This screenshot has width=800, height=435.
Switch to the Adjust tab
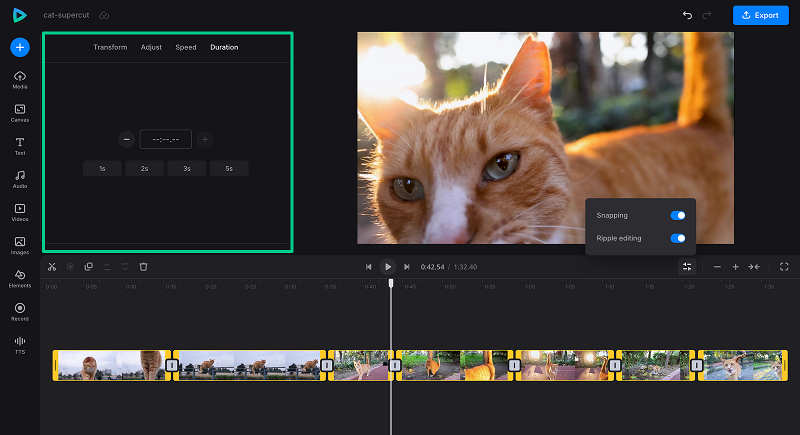click(x=151, y=47)
